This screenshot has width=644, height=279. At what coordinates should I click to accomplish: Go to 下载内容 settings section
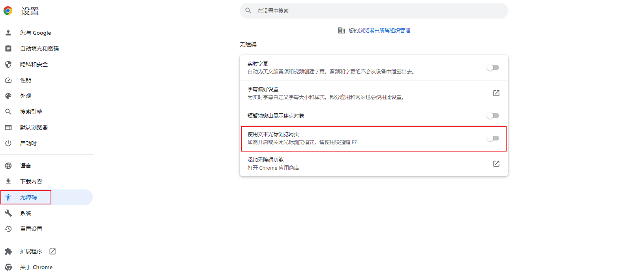(x=31, y=182)
